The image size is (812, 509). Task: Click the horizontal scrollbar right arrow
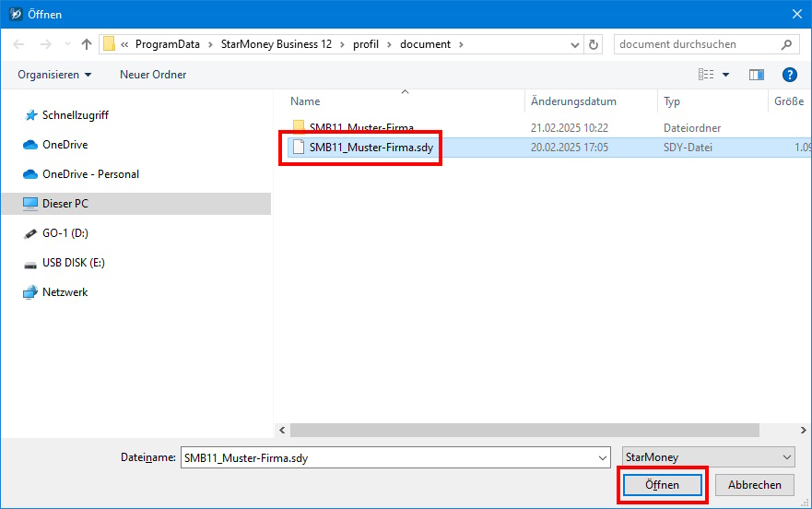803,431
